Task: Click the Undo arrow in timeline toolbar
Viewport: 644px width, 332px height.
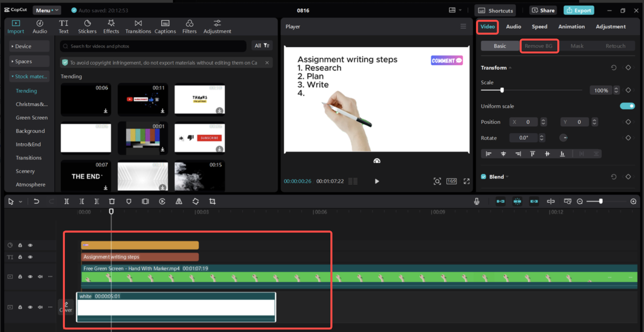Action: coord(36,201)
